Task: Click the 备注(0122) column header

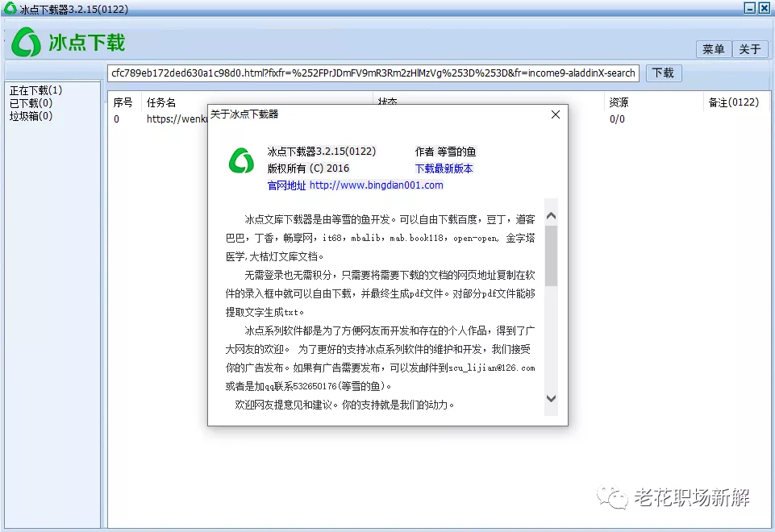Action: (x=734, y=102)
